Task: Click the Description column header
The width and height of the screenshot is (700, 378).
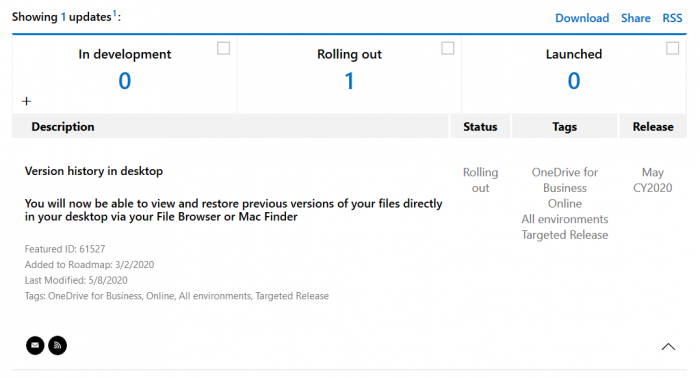Action: pyautogui.click(x=63, y=127)
